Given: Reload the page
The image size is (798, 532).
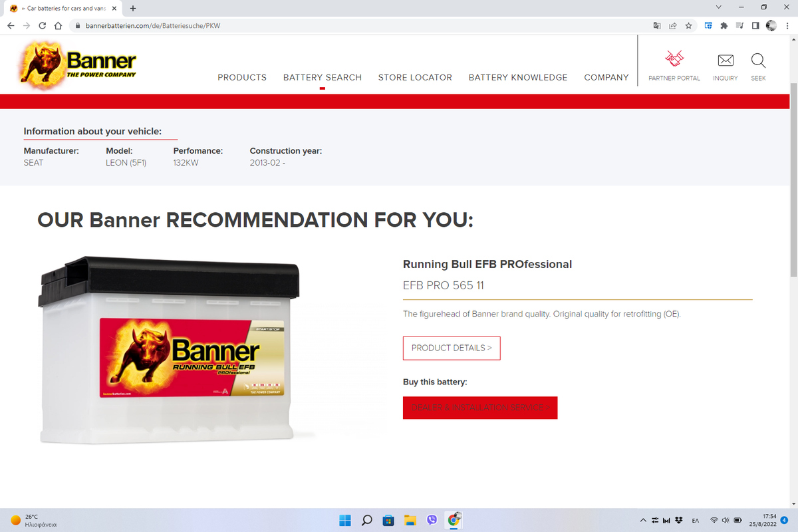Looking at the screenshot, I should (42, 26).
